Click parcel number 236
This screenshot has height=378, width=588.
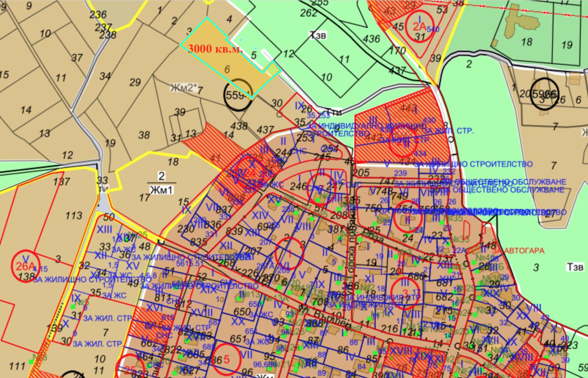point(98,14)
